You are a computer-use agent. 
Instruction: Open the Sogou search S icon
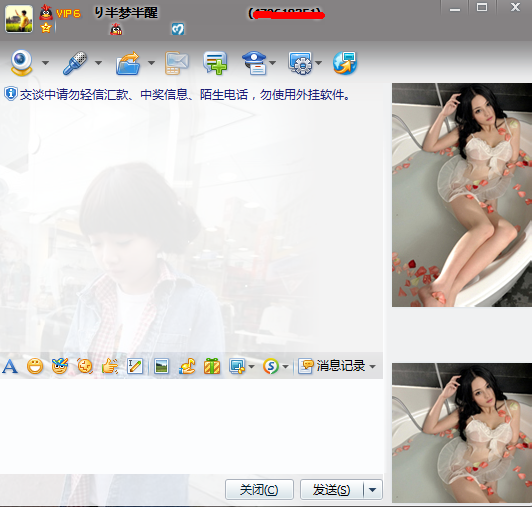click(271, 366)
